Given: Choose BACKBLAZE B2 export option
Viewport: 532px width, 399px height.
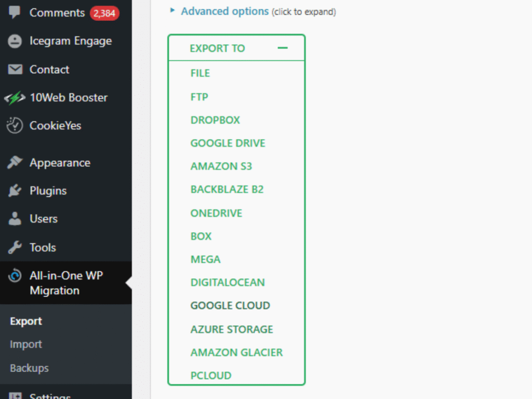Looking at the screenshot, I should coord(227,189).
